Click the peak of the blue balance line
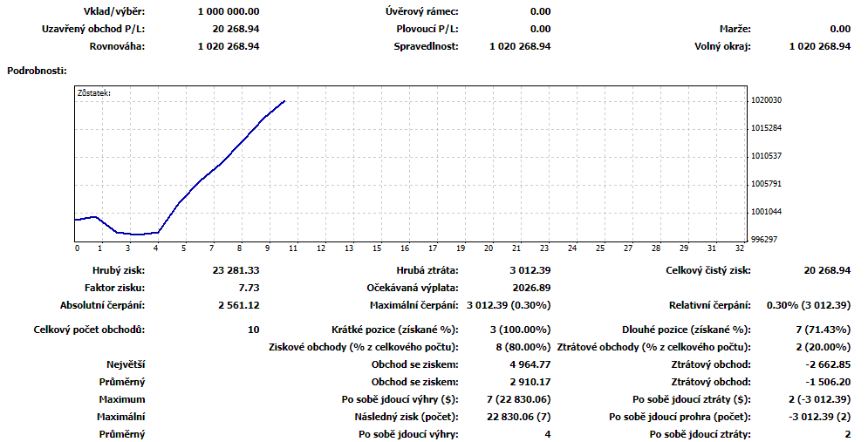Viewport: 868px width, 442px height. pos(284,101)
